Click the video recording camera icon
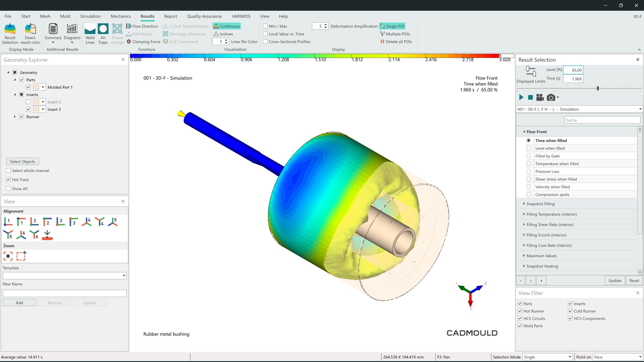644x362 pixels. (x=540, y=97)
